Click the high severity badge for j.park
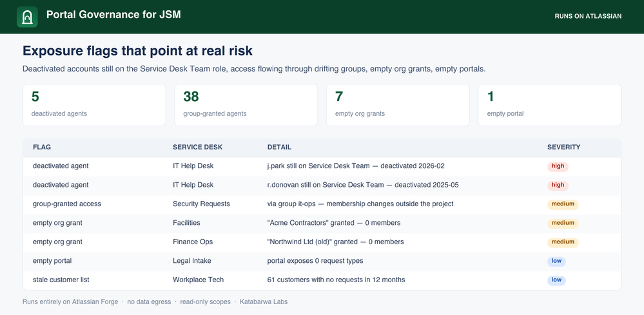The width and height of the screenshot is (644, 315). click(558, 166)
